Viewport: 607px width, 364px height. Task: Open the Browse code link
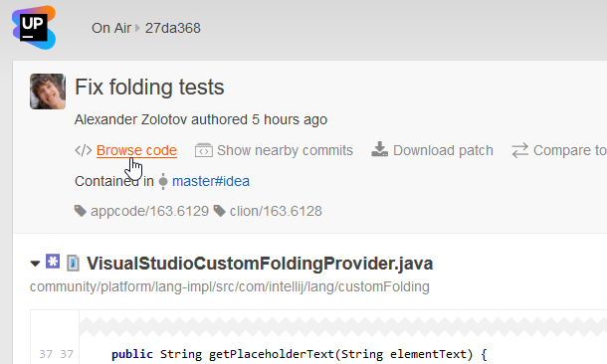[x=136, y=150]
